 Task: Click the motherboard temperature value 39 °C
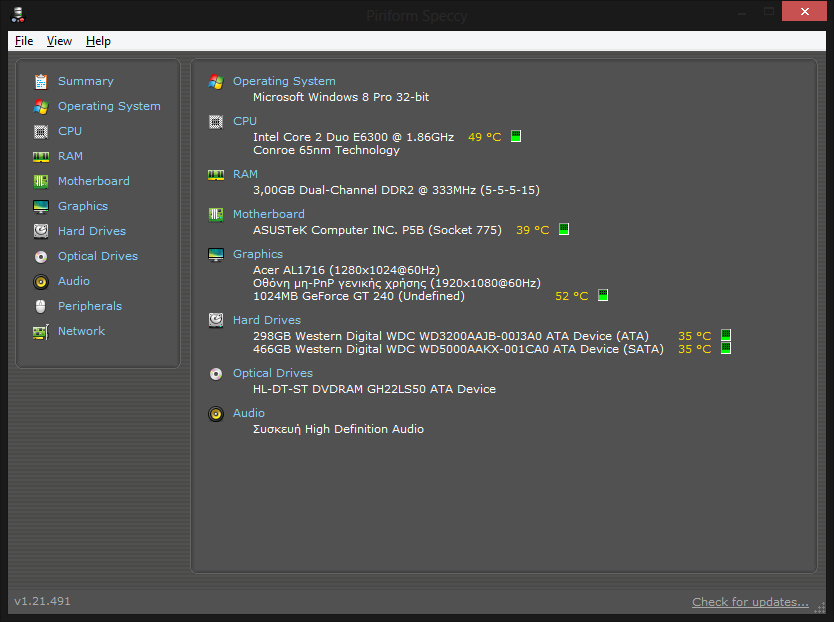pos(532,230)
